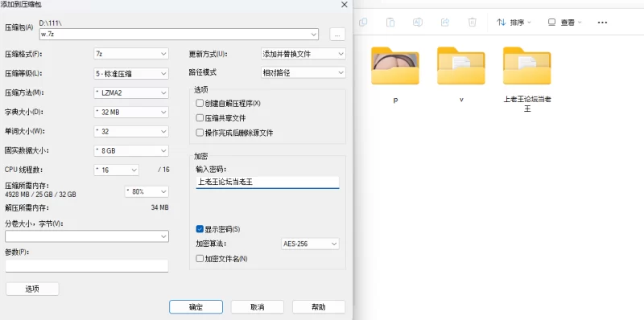Open the memory usage 80% dropdown
The height and width of the screenshot is (320, 644).
click(x=147, y=191)
